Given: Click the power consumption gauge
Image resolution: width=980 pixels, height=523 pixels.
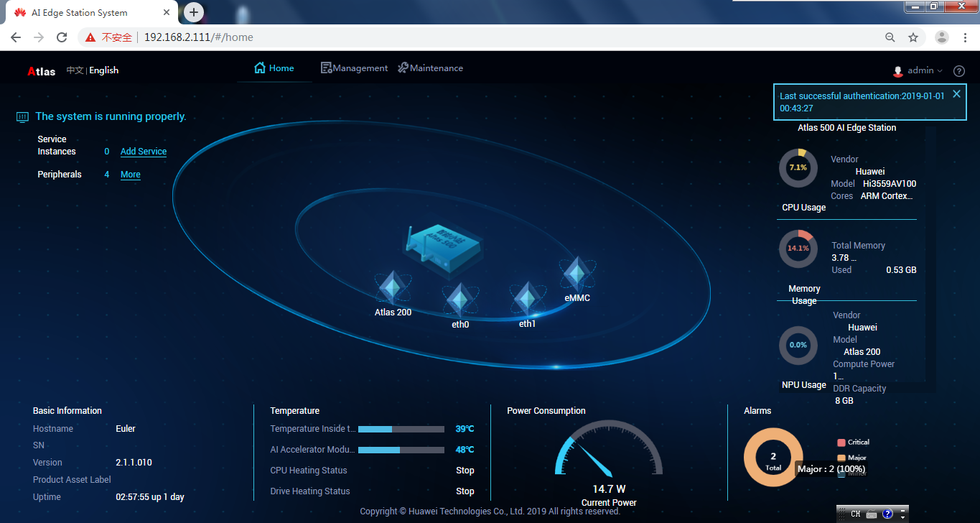Looking at the screenshot, I should 609,448.
